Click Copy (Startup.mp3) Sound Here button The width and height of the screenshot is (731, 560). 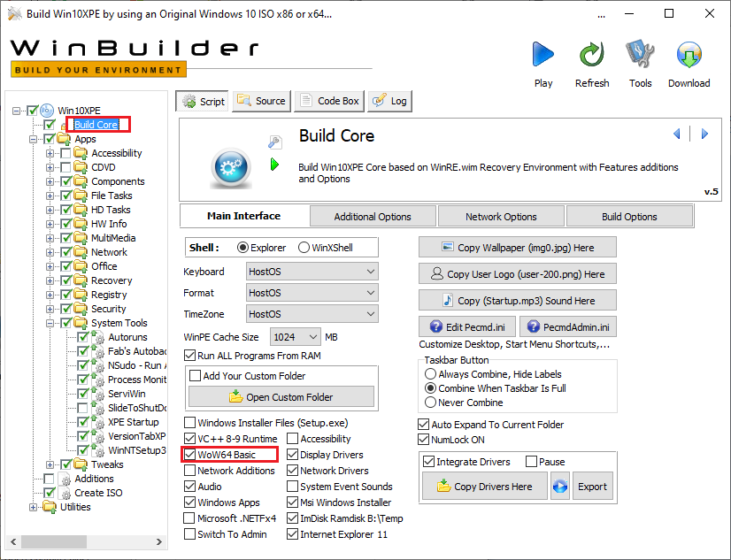click(518, 300)
